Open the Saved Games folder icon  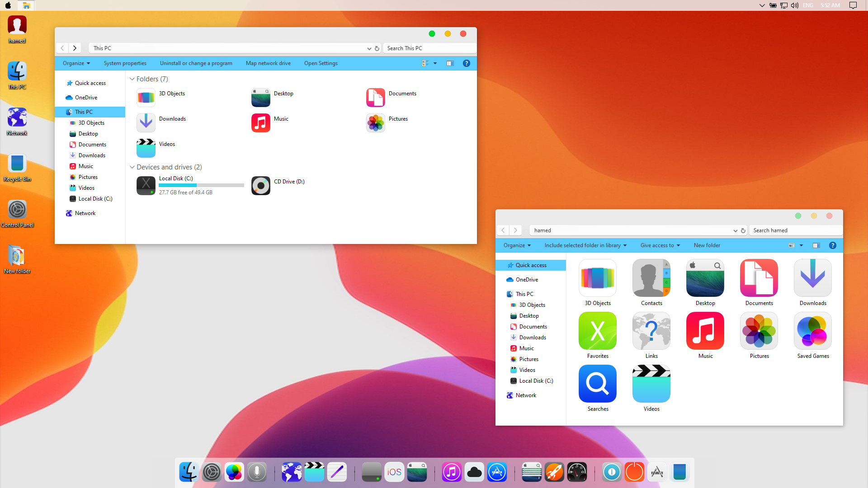tap(812, 331)
